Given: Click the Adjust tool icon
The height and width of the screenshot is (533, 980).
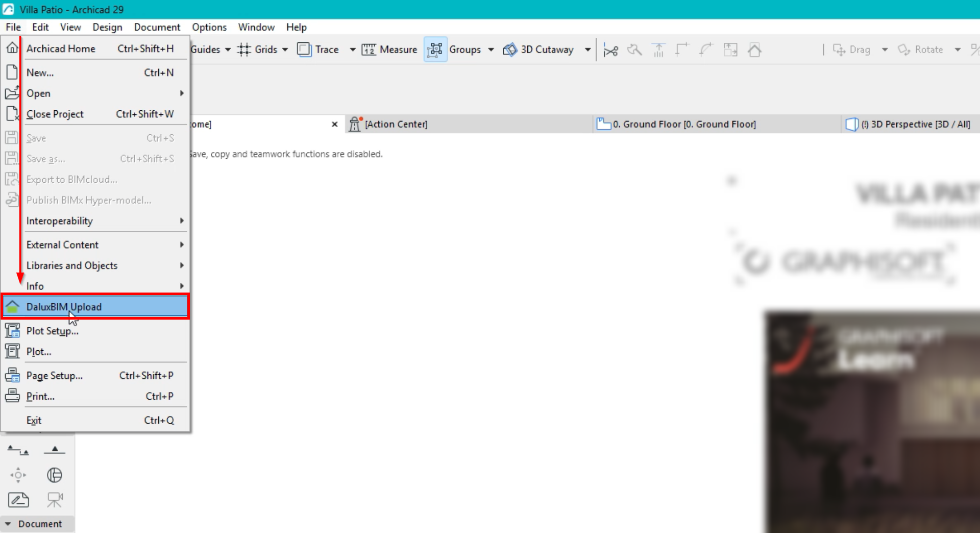Looking at the screenshot, I should pyautogui.click(x=634, y=50).
